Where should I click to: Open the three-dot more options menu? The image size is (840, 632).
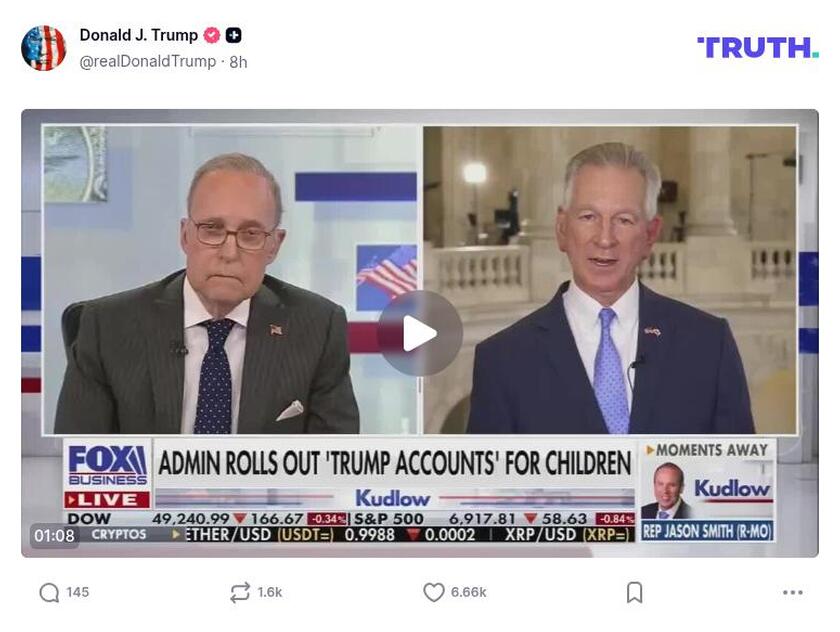792,592
